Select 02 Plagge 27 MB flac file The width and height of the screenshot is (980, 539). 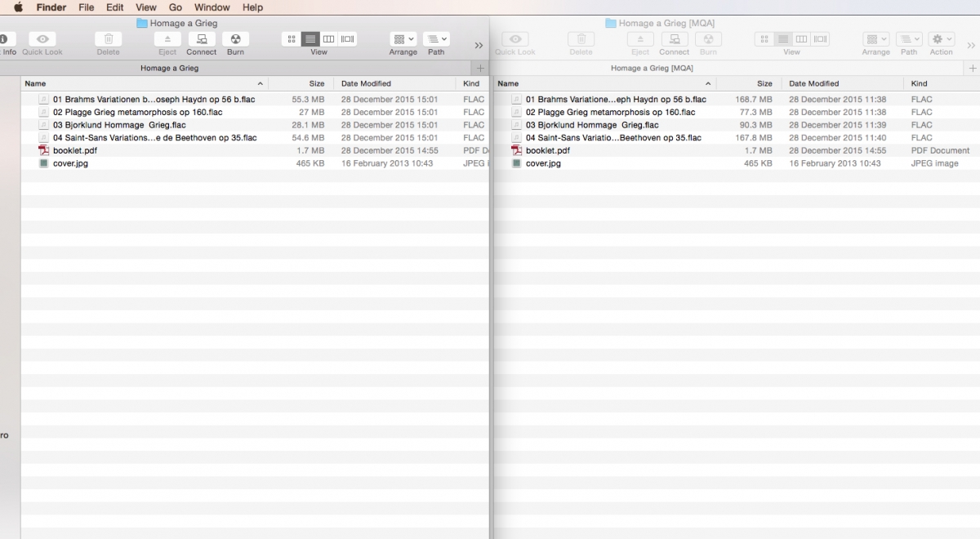point(255,112)
